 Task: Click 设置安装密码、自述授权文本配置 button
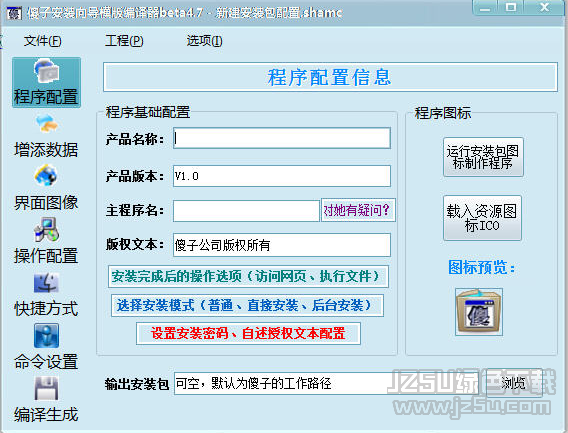[x=248, y=333]
